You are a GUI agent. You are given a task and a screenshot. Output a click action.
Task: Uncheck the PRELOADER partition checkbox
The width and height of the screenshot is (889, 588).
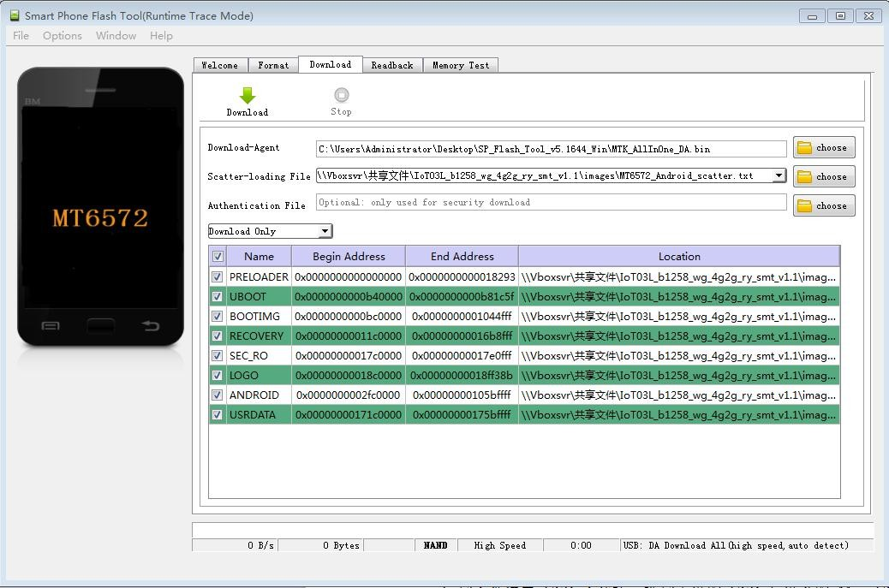point(218,277)
